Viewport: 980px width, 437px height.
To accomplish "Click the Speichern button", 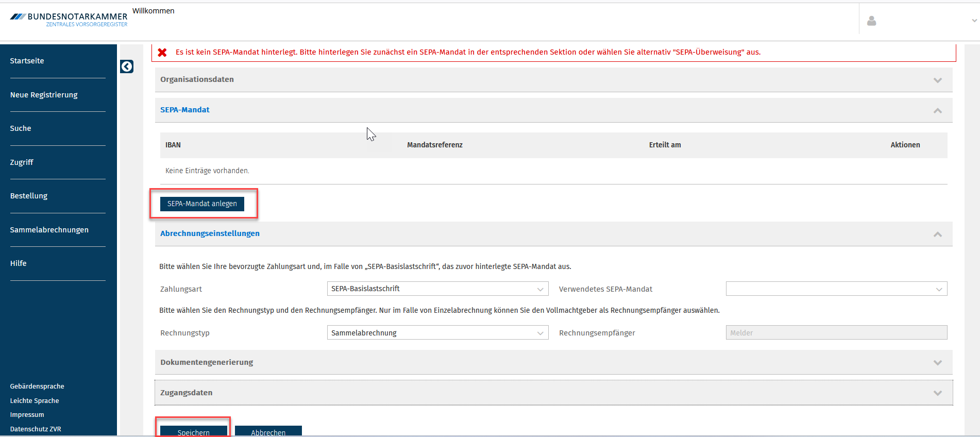I will 193,431.
